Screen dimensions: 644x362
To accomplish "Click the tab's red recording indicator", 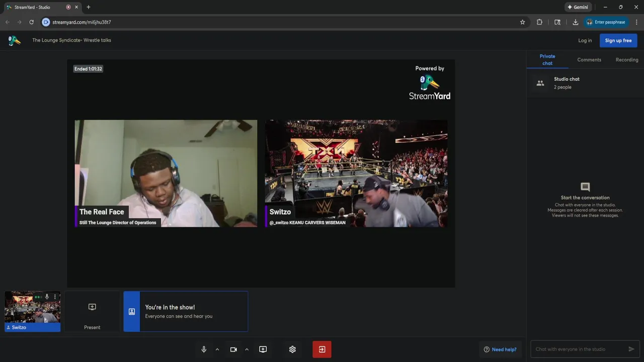I will (x=68, y=7).
